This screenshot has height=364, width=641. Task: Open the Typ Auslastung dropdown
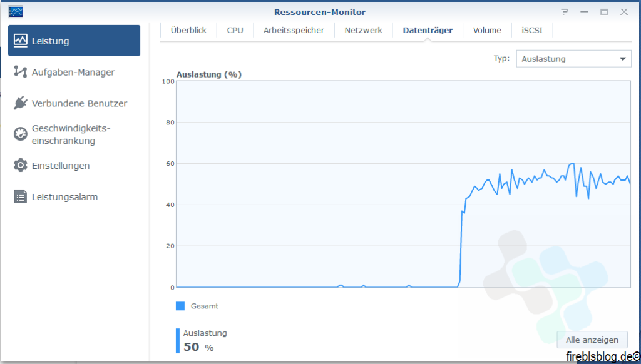pyautogui.click(x=573, y=59)
